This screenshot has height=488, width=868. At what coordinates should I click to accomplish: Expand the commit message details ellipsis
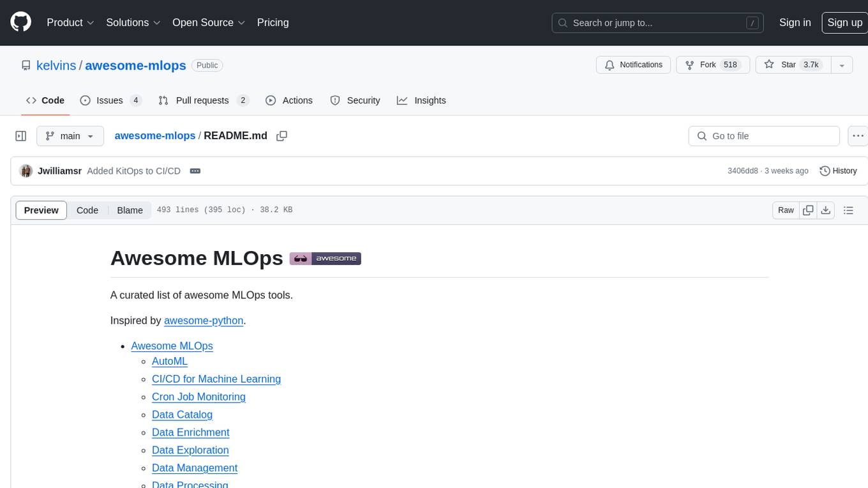(x=195, y=171)
